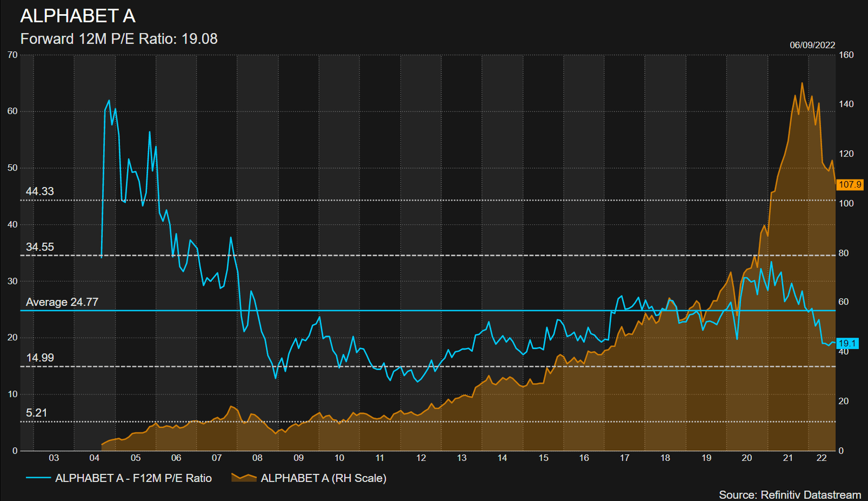Click the orange 107.9 price tag

tap(849, 185)
